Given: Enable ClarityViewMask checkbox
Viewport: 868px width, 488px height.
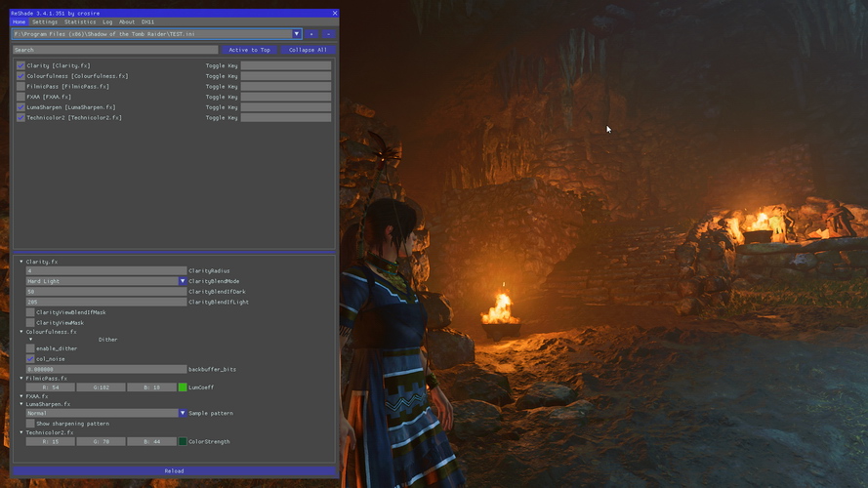Looking at the screenshot, I should [x=30, y=322].
